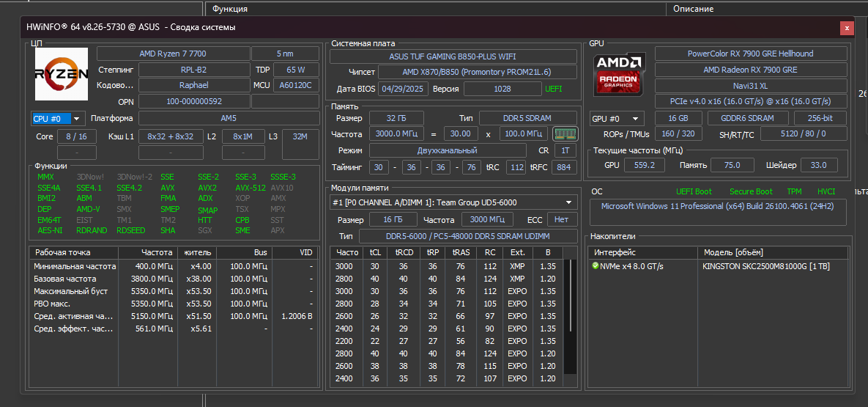Click the 65 W TDP field
Image resolution: width=868 pixels, height=407 pixels.
(296, 70)
